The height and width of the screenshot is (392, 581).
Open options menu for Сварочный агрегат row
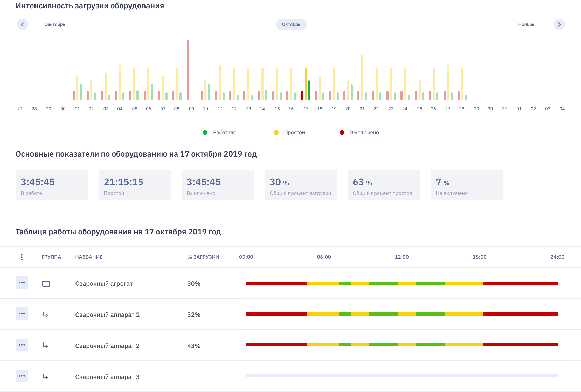(22, 283)
